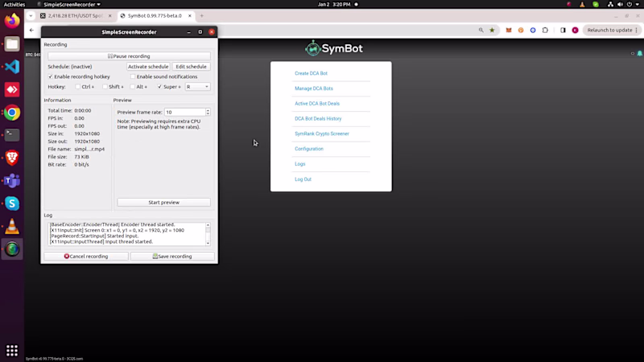The image size is (644, 362).
Task: Click the SymBot logo
Action: (x=333, y=48)
